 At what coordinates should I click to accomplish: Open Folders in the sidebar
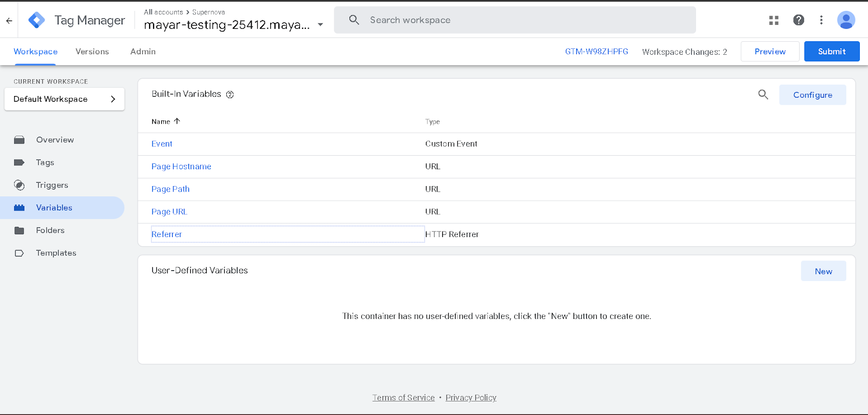(50, 231)
